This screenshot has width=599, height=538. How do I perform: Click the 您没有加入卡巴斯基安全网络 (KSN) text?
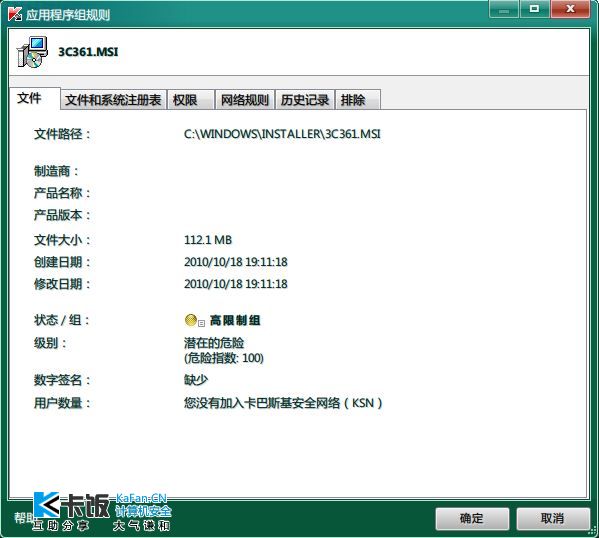(x=283, y=403)
